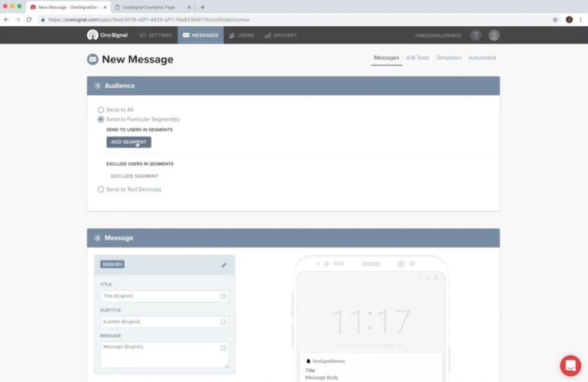Click the user profile avatar icon
Image resolution: width=588 pixels, height=382 pixels.
coord(494,35)
